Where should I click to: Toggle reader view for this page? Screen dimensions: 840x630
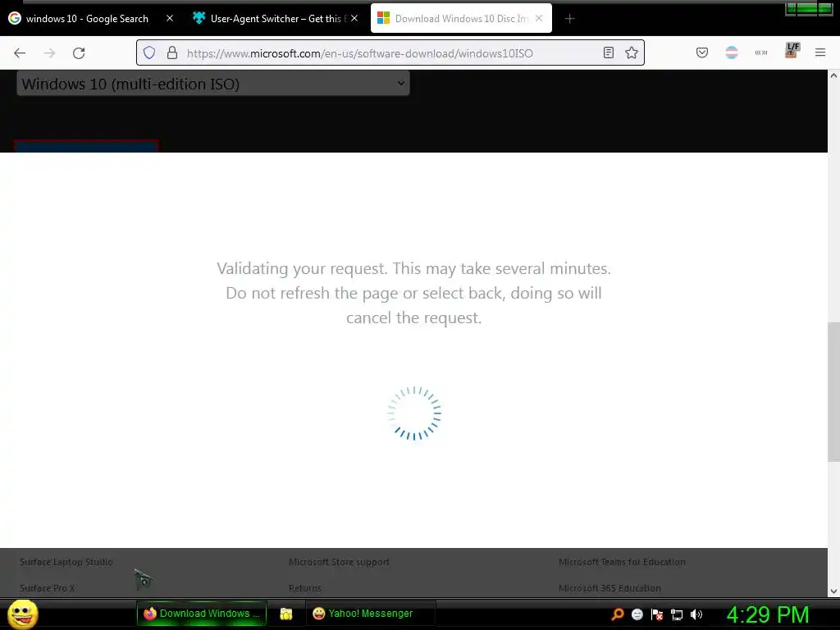click(609, 52)
